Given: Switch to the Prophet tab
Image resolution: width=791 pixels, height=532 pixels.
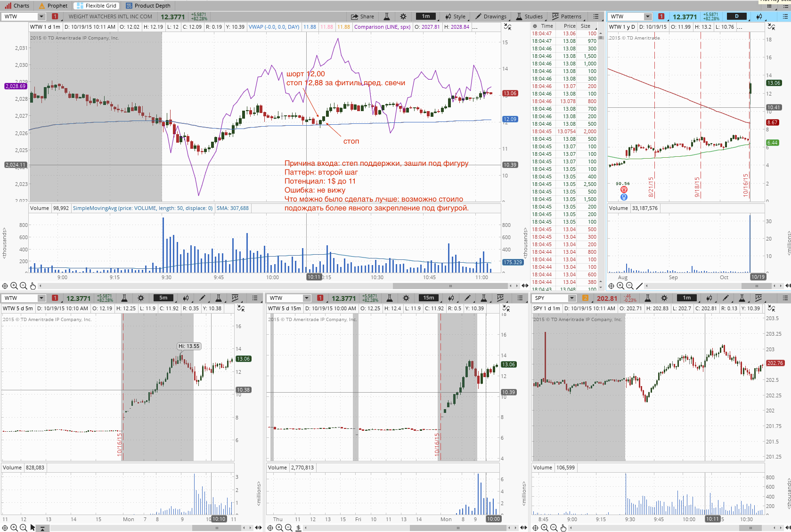Looking at the screenshot, I should coord(53,6).
